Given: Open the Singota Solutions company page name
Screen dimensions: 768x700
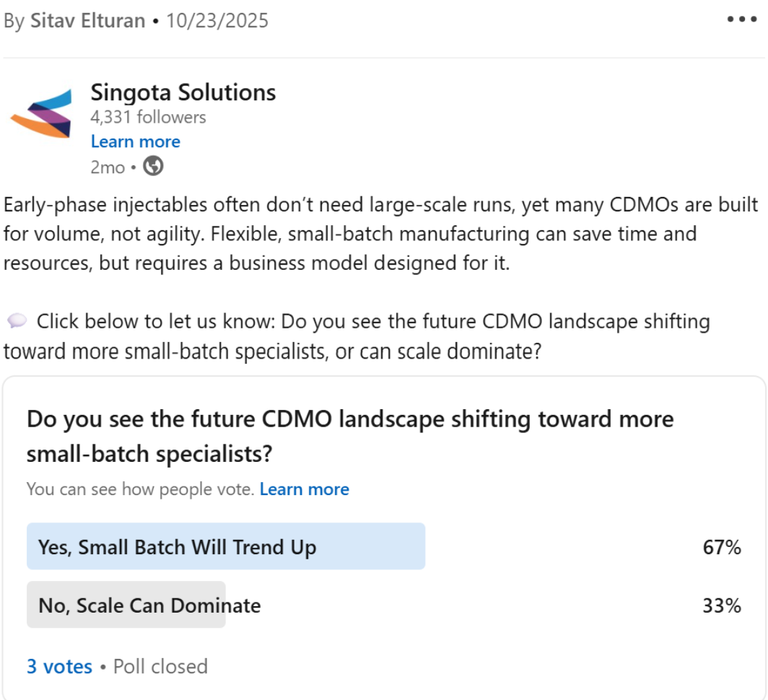Looking at the screenshot, I should [183, 92].
